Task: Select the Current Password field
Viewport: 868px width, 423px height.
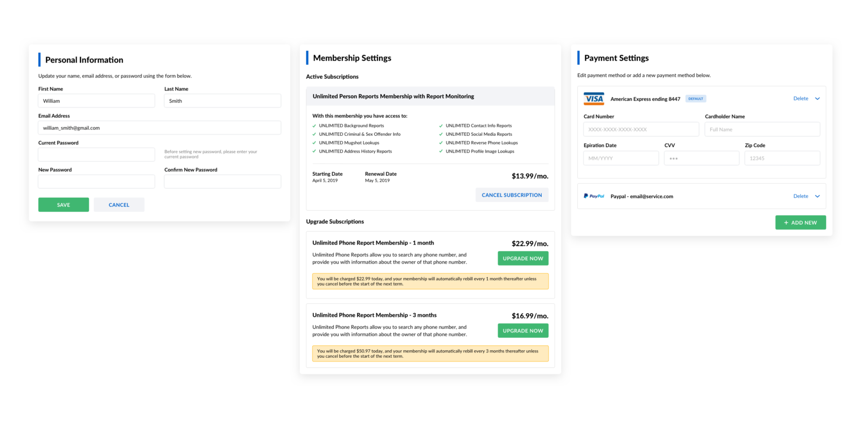Action: [x=96, y=155]
